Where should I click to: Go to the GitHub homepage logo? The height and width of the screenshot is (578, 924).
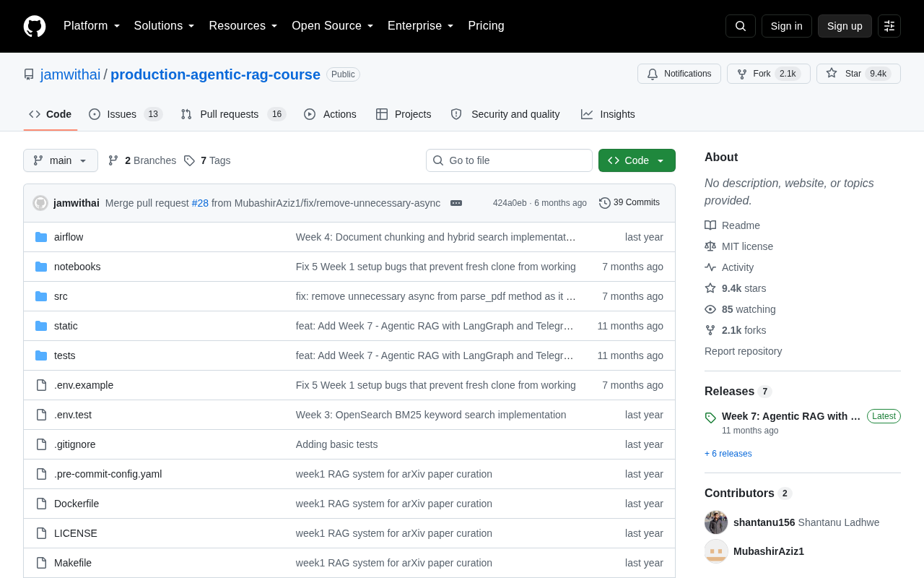[35, 26]
